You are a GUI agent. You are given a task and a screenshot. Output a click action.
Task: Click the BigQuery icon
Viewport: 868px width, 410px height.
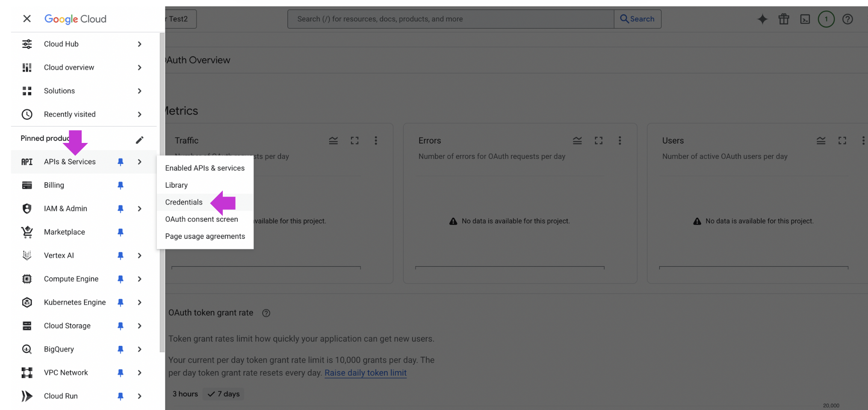tap(27, 349)
